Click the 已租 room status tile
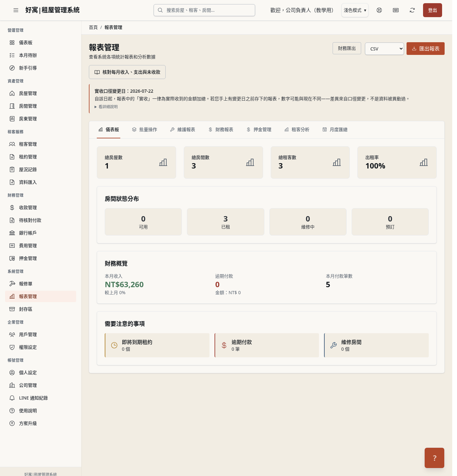The width and height of the screenshot is (457, 476). point(225,222)
